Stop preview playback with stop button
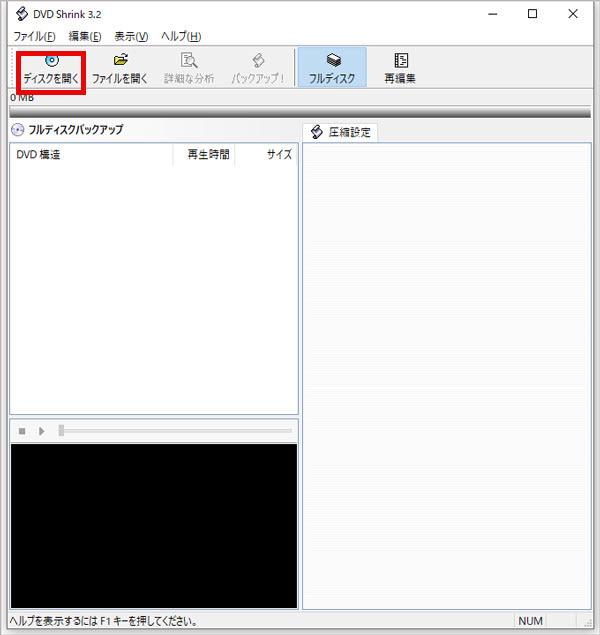The width and height of the screenshot is (600, 635). tap(22, 431)
